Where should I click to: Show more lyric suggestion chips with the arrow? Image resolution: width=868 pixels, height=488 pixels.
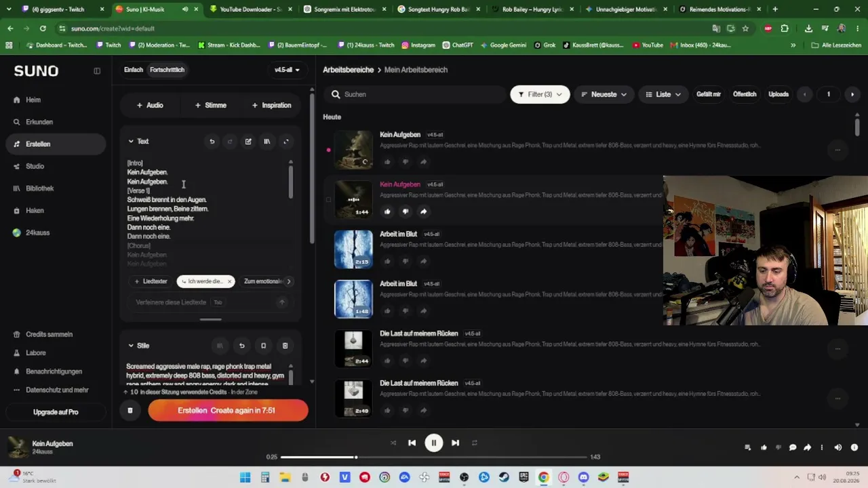click(x=288, y=281)
